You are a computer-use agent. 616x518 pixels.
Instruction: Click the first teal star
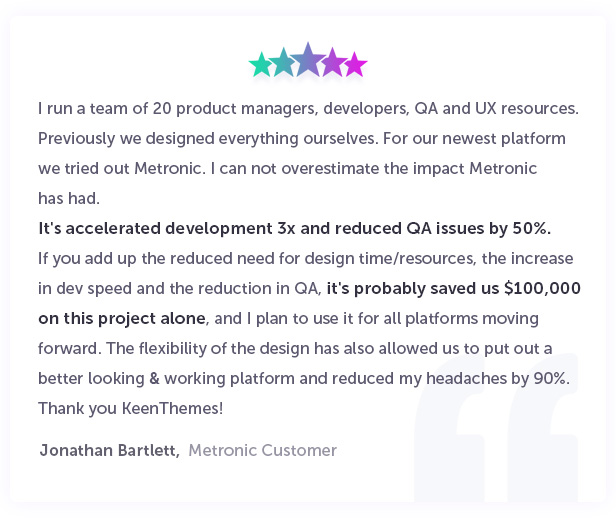coord(260,65)
